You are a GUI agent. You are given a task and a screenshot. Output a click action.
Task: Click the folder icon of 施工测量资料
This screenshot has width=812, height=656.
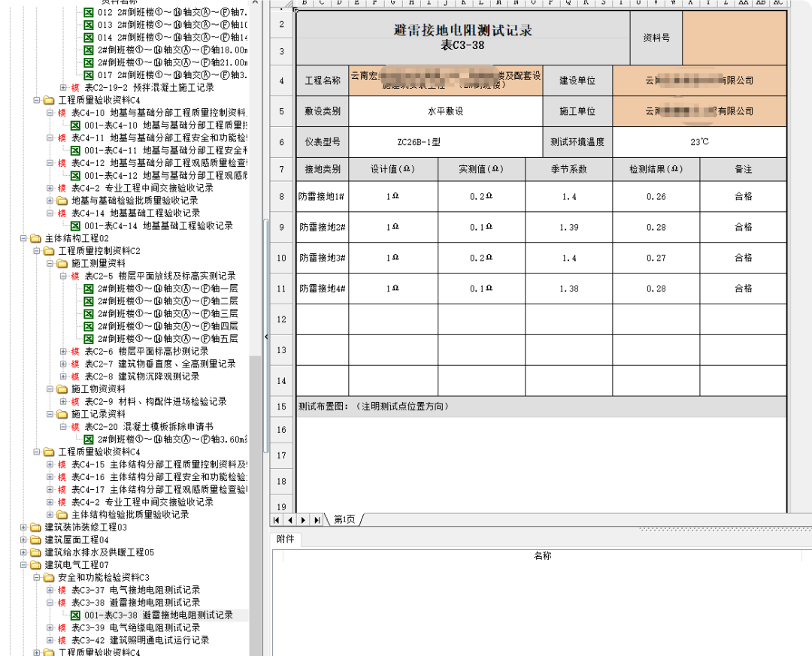click(x=62, y=264)
